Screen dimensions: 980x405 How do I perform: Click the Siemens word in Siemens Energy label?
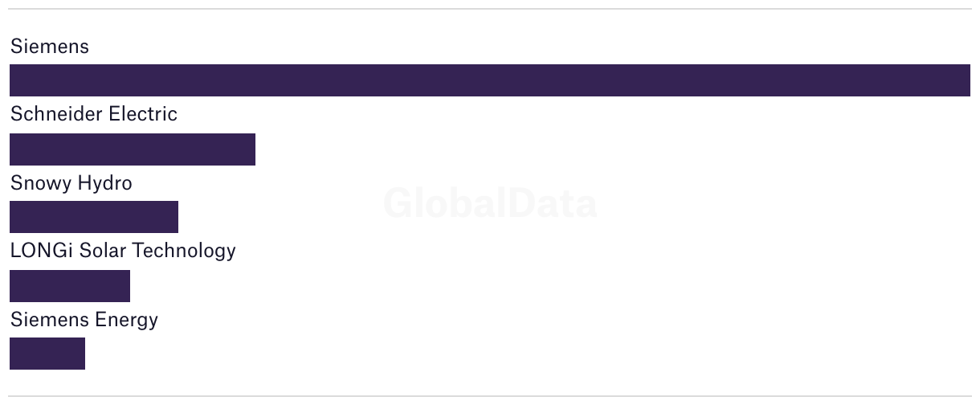coord(50,320)
